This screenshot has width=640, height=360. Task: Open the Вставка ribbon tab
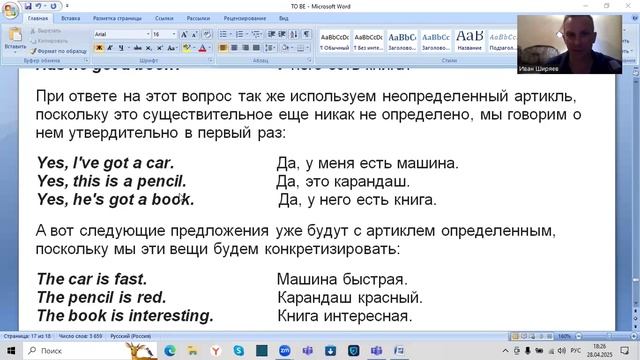click(x=71, y=18)
